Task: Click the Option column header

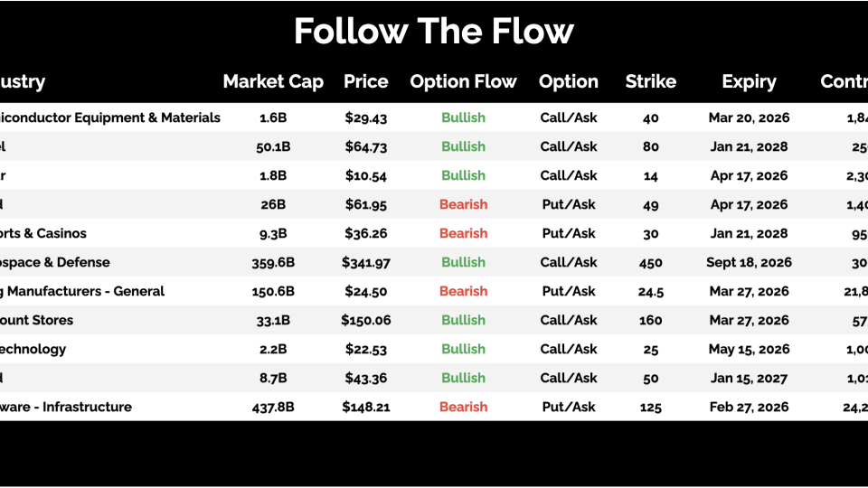Action: pyautogui.click(x=569, y=81)
